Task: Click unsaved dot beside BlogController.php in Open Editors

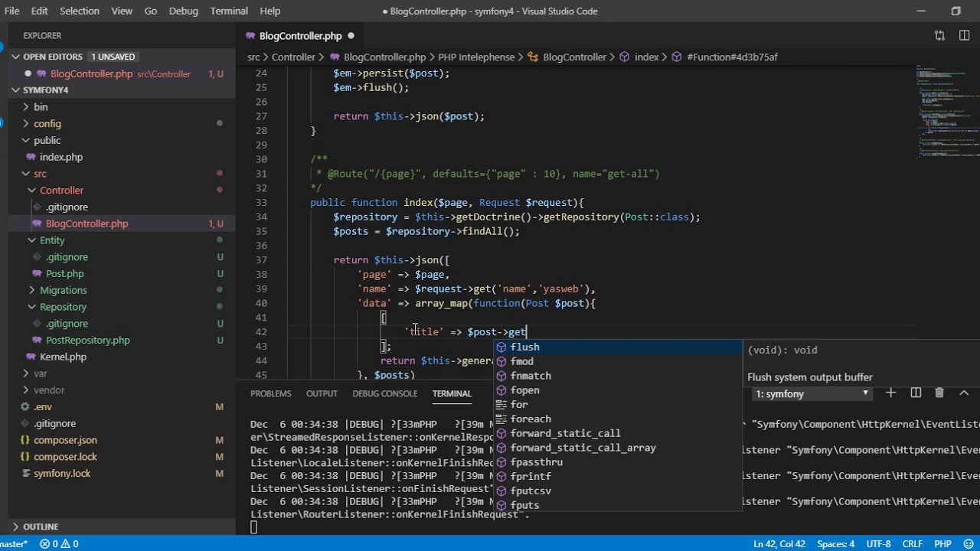Action: click(x=28, y=73)
